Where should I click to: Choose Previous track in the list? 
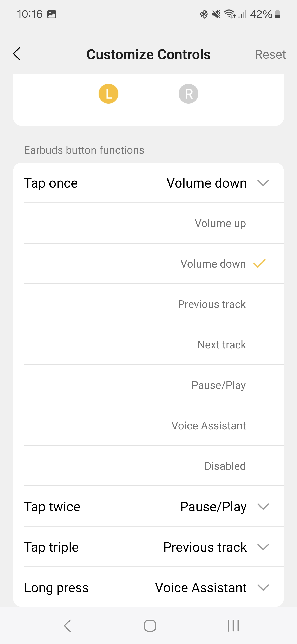(212, 304)
